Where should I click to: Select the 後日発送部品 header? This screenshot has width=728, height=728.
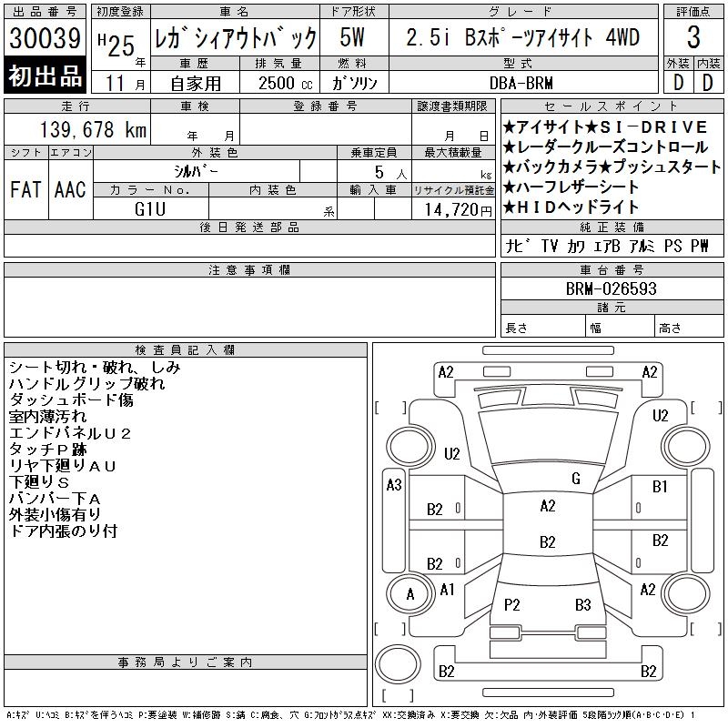point(249,227)
